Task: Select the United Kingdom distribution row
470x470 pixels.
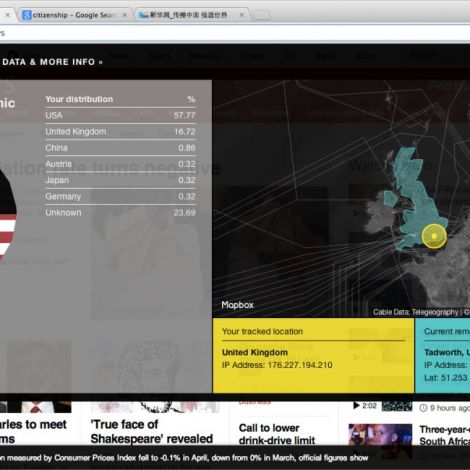Action: 120,132
